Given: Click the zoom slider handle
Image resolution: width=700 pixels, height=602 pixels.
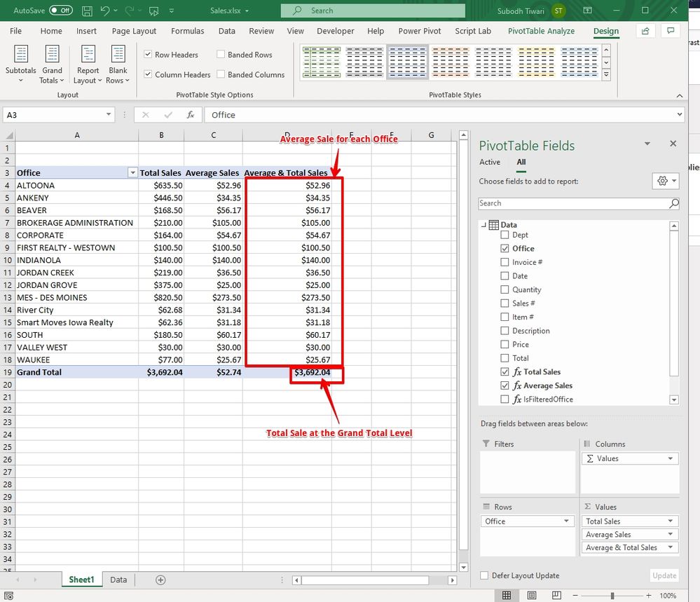Looking at the screenshot, I should 612,595.
